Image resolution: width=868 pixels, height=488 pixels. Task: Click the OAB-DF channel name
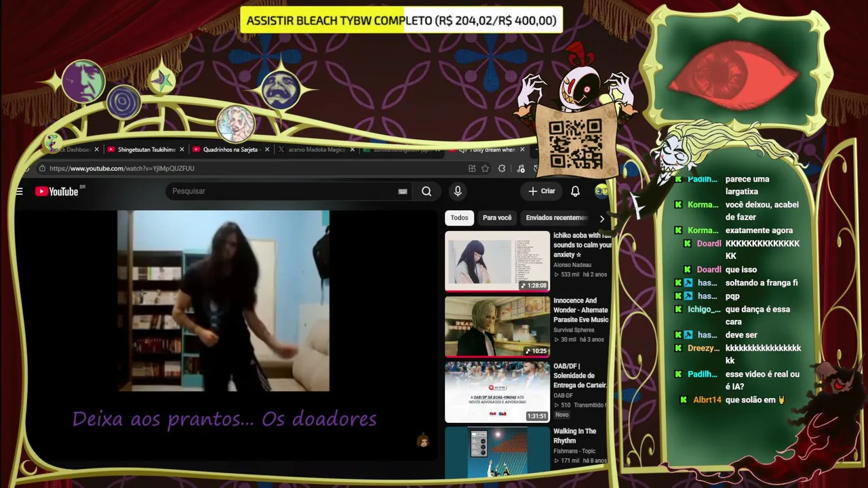[x=564, y=396]
